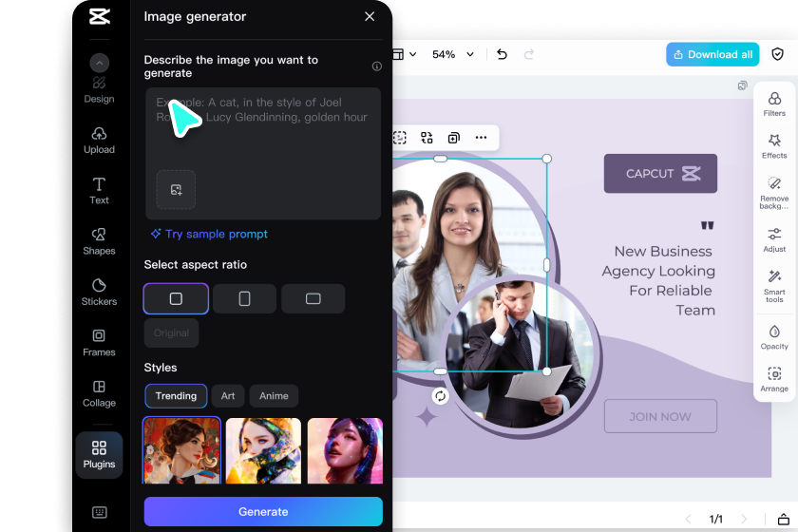Click the CAPCUT logo badge on the canvas

tap(660, 174)
